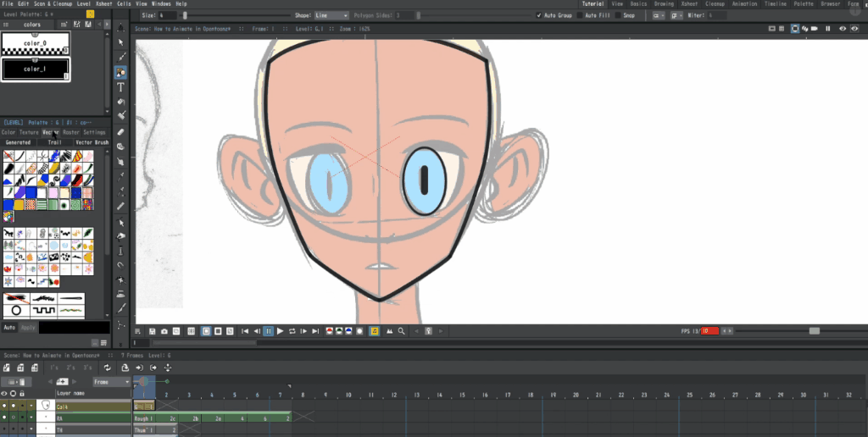Click the Generated section button
The image size is (868, 437).
point(18,142)
